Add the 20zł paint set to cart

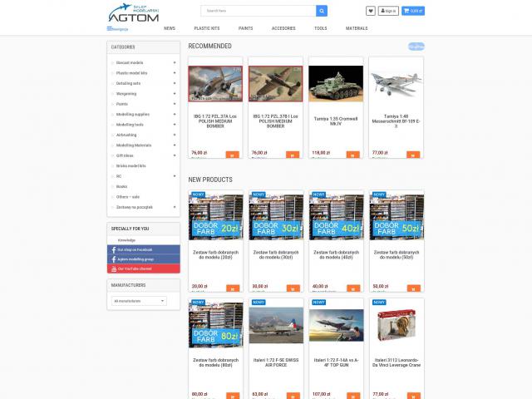pyautogui.click(x=233, y=288)
